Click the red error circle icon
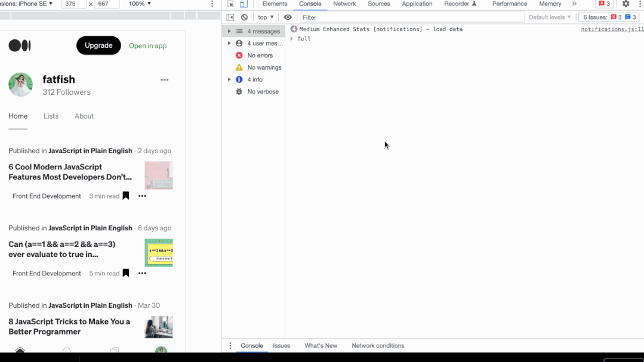The image size is (644, 362). 239,55
